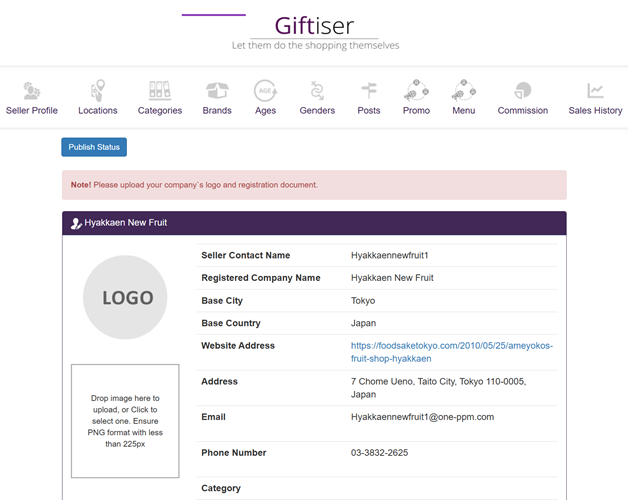Click the Ages circle icon
Screen dimensions: 628x500
tap(266, 91)
